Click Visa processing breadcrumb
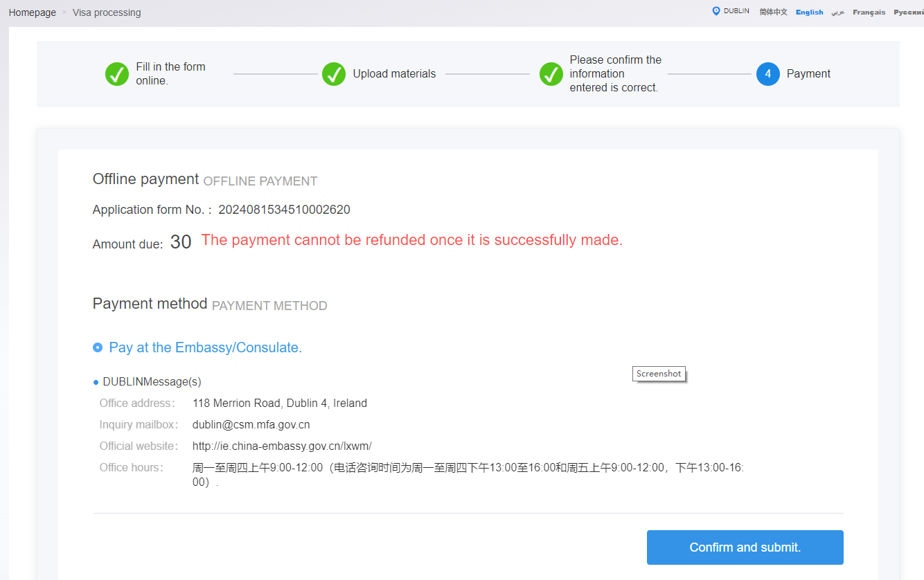Viewport: 924px width, 580px height. 107,12
